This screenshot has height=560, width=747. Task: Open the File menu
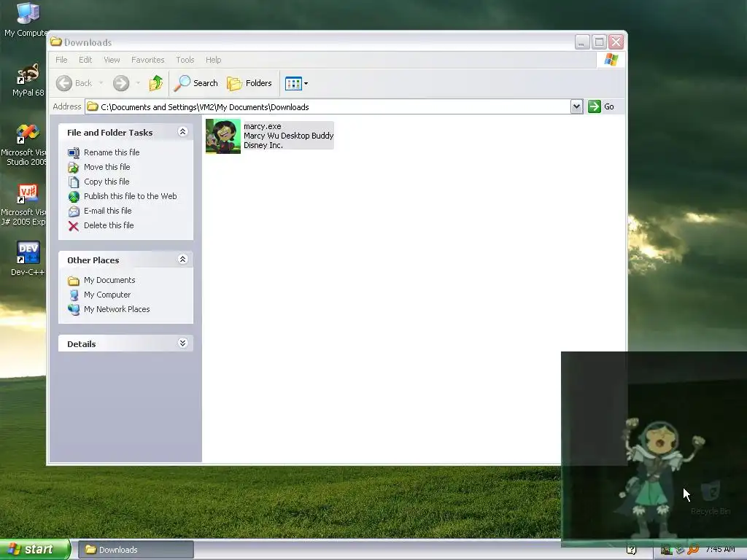(x=61, y=60)
